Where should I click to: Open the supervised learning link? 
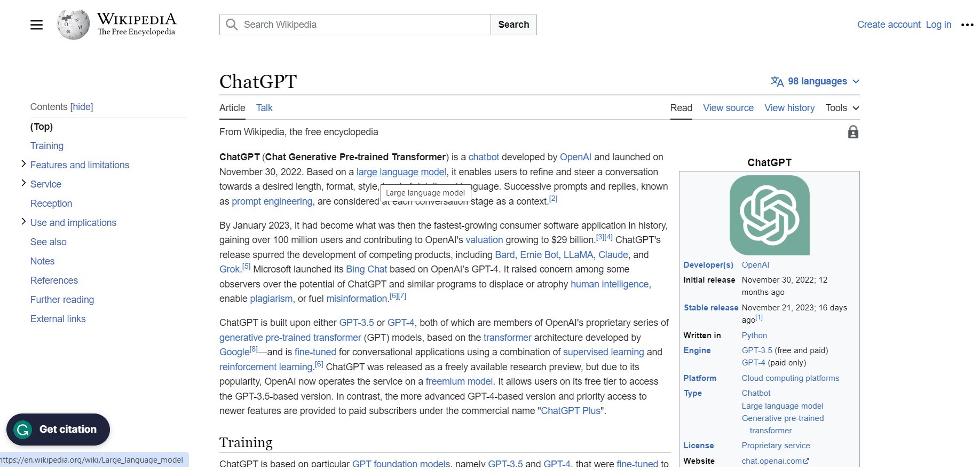[x=604, y=352]
